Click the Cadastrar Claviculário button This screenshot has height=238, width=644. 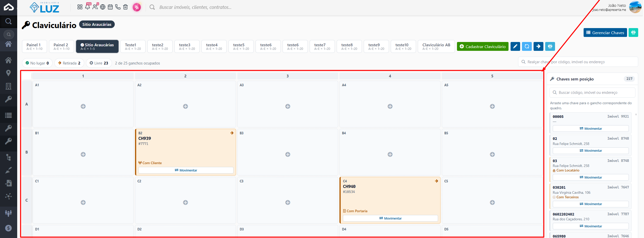tap(482, 47)
